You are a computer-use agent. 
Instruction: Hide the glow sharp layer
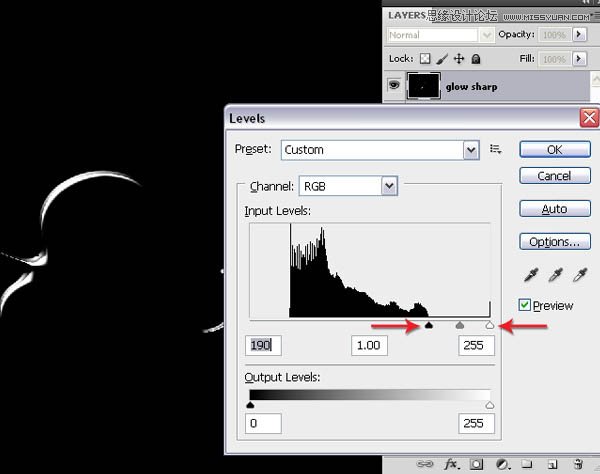click(x=394, y=85)
